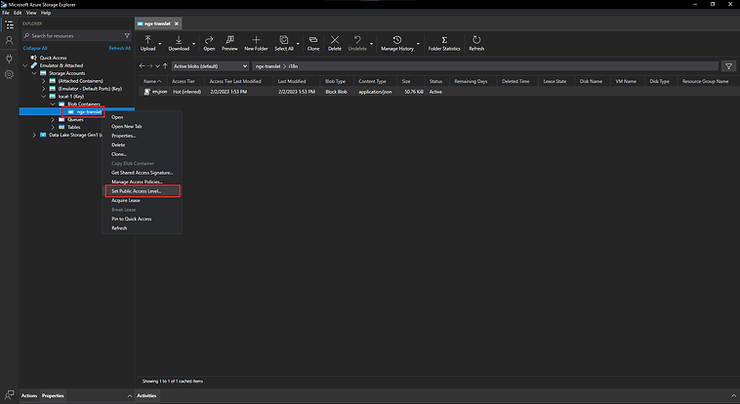
Task: Go up one folder level arrow
Action: [x=165, y=66]
